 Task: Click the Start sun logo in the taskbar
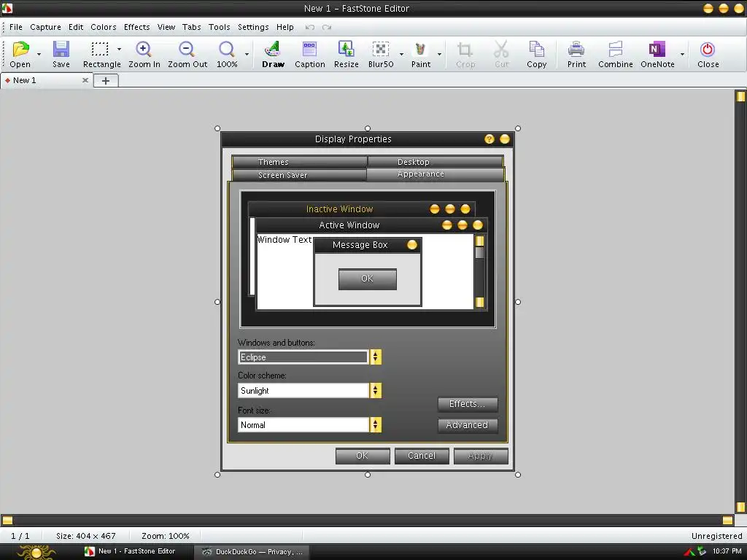coord(36,552)
